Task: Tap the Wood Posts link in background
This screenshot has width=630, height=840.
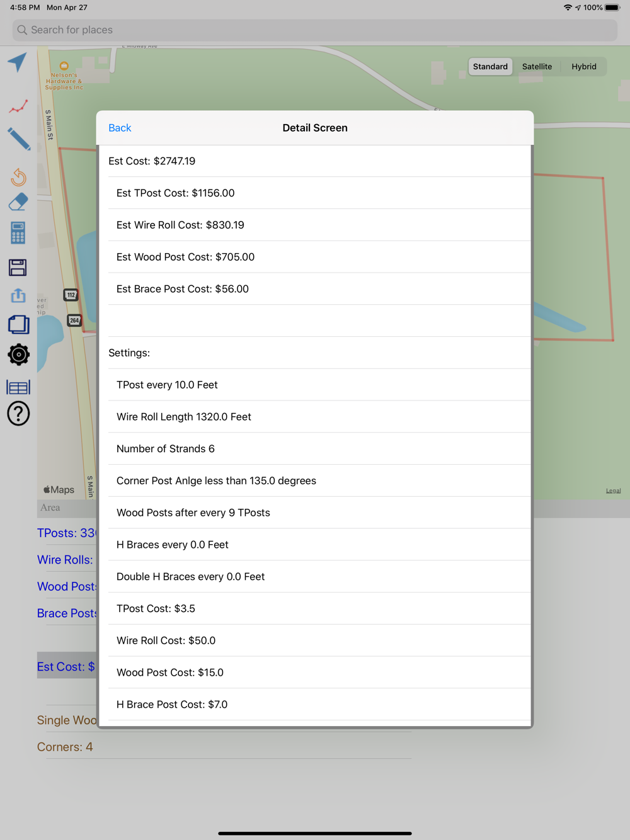Action: pos(66,587)
